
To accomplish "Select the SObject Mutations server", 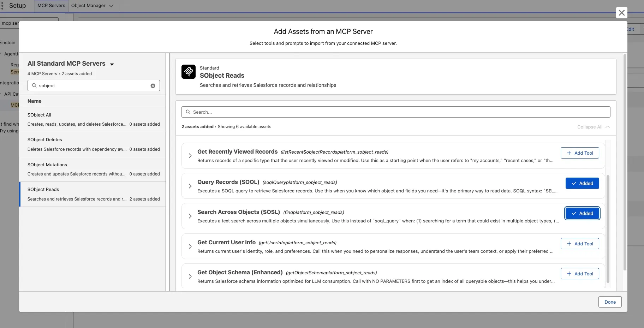I will pos(93,169).
